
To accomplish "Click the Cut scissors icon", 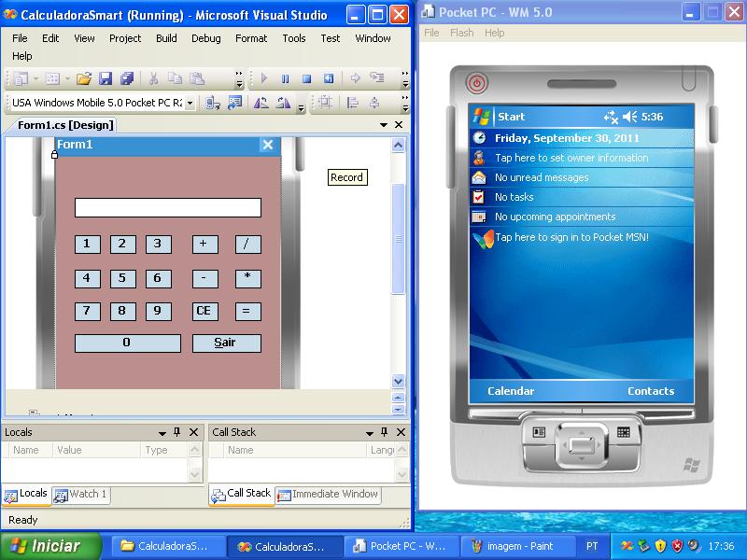I will [153, 78].
